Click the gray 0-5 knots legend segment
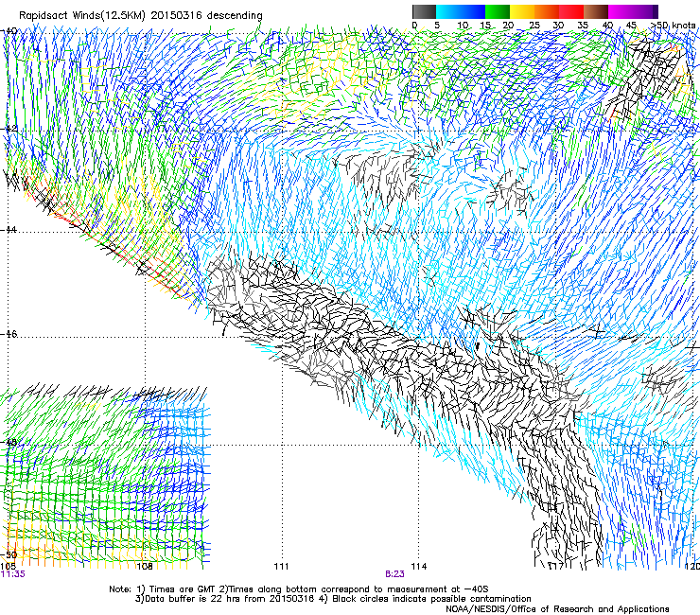The image size is (700, 615). [424, 11]
